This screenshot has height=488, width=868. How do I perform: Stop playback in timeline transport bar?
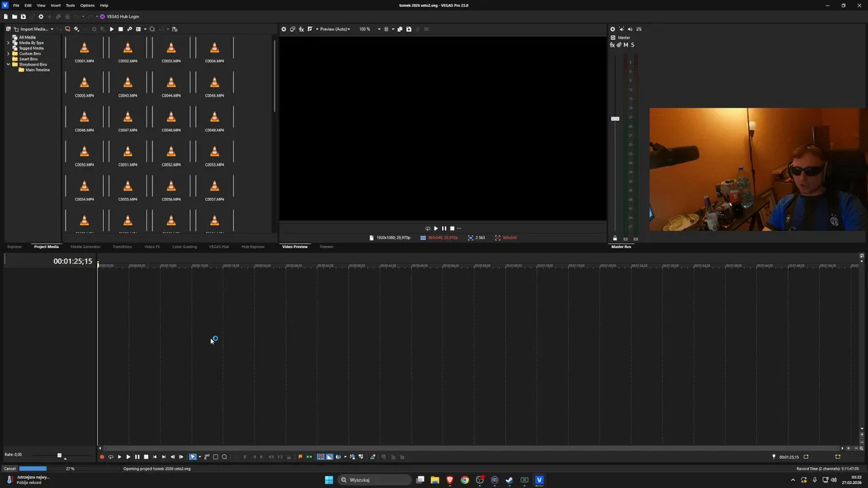(146, 457)
